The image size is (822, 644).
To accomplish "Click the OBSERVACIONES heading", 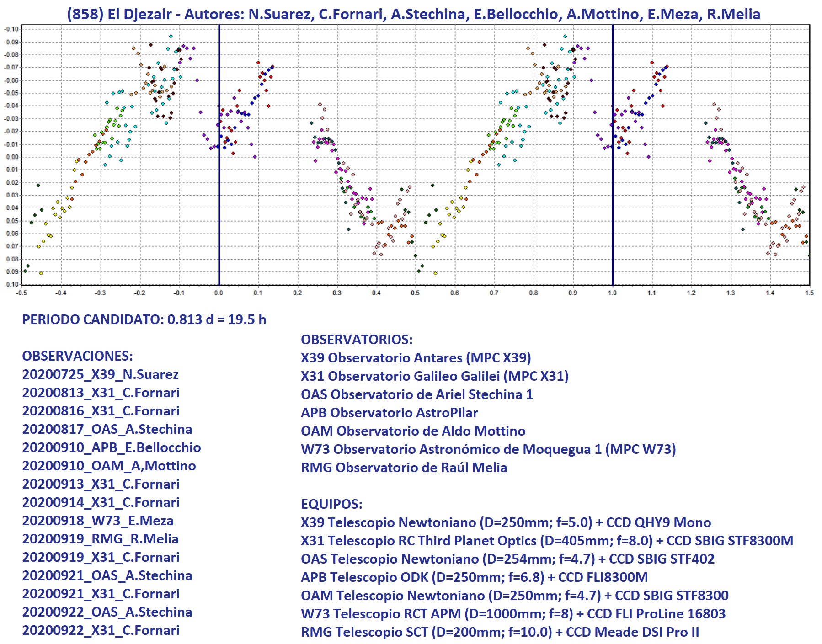I will (77, 356).
